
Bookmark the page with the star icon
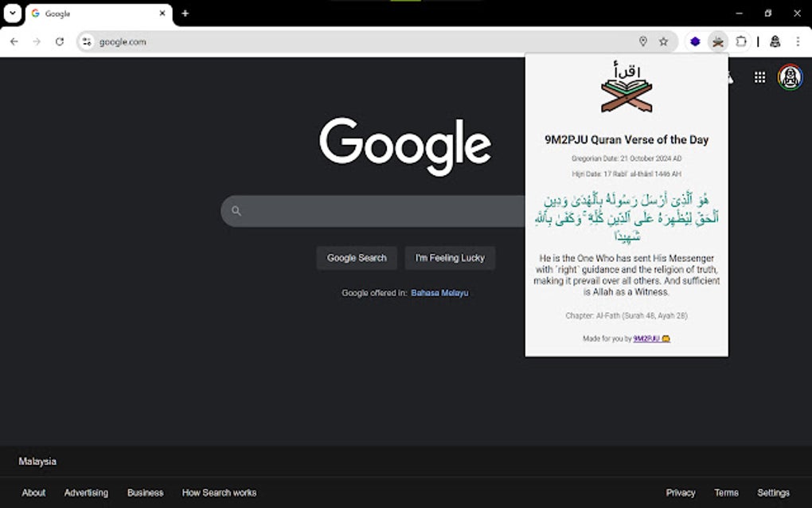tap(664, 41)
